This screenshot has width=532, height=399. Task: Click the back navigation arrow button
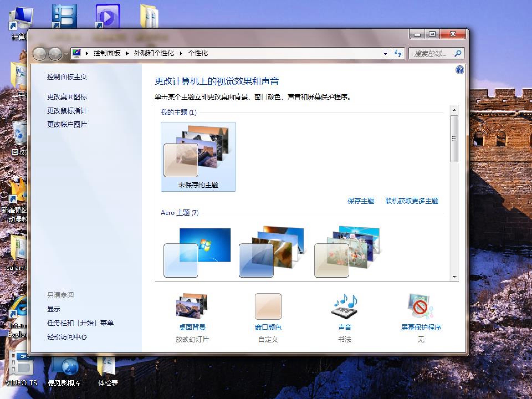click(x=40, y=53)
